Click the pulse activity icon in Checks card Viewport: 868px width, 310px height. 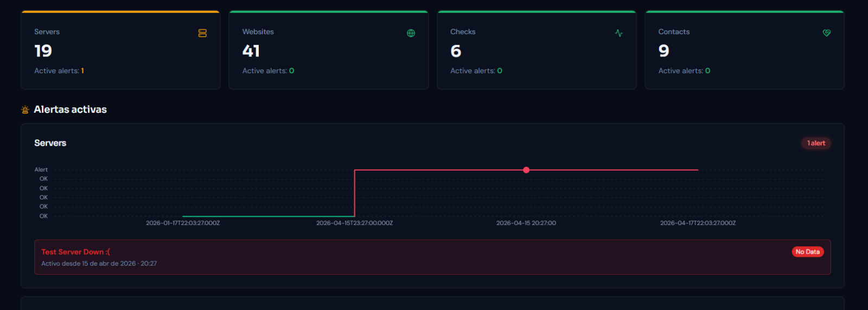point(618,33)
